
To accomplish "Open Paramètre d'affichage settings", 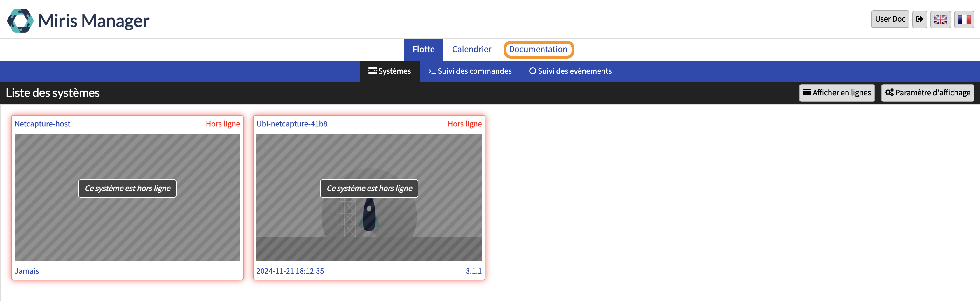I will (x=927, y=93).
